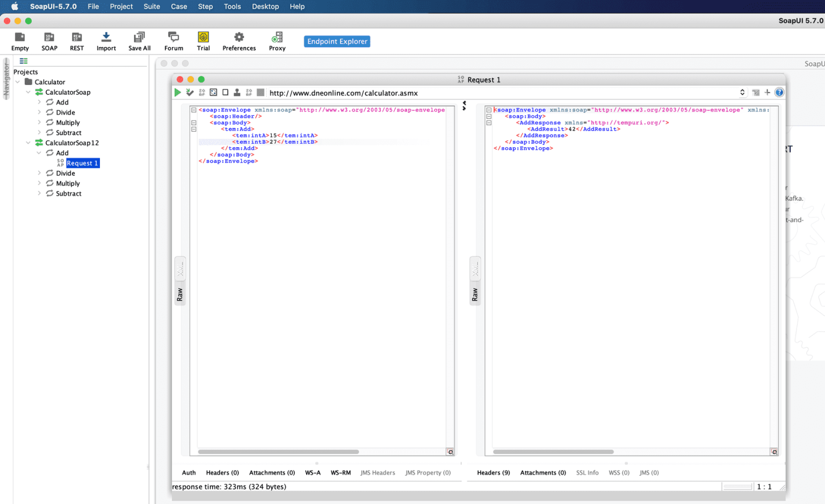Open the WS-RM tab
Image resolution: width=825 pixels, height=504 pixels.
click(x=341, y=473)
